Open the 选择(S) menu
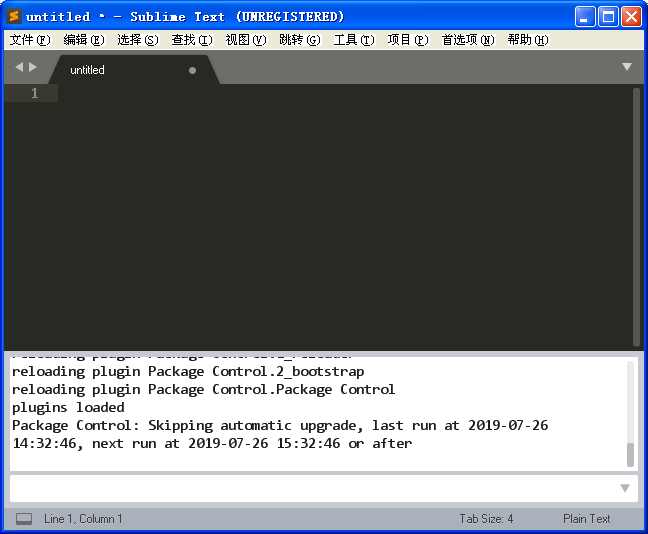The height and width of the screenshot is (534, 648). pos(138,40)
